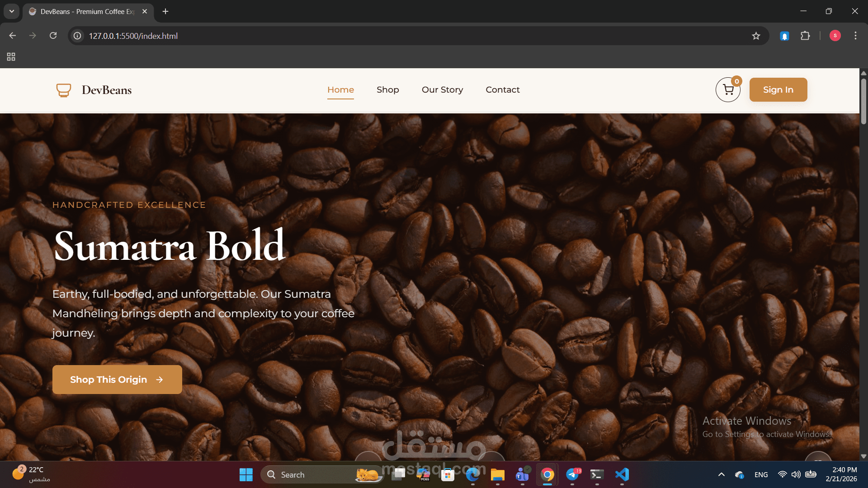This screenshot has height=488, width=868.
Task: Expand the tab search dropdown arrow
Action: (12, 11)
